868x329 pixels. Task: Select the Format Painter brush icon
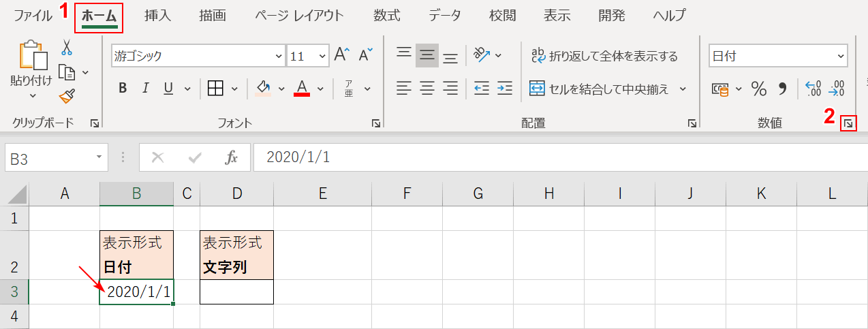[x=67, y=96]
